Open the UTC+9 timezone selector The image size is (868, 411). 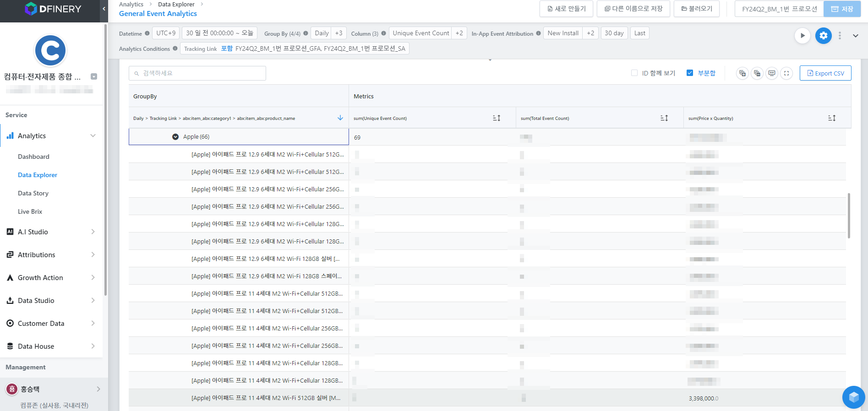coord(166,33)
